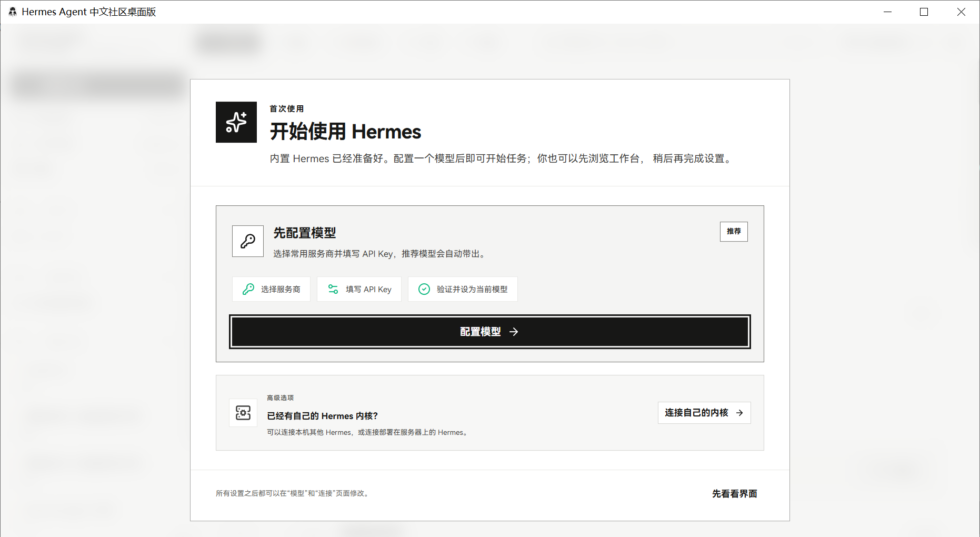The height and width of the screenshot is (537, 980).
Task: Click the 先配置模型 title
Action: pos(305,233)
